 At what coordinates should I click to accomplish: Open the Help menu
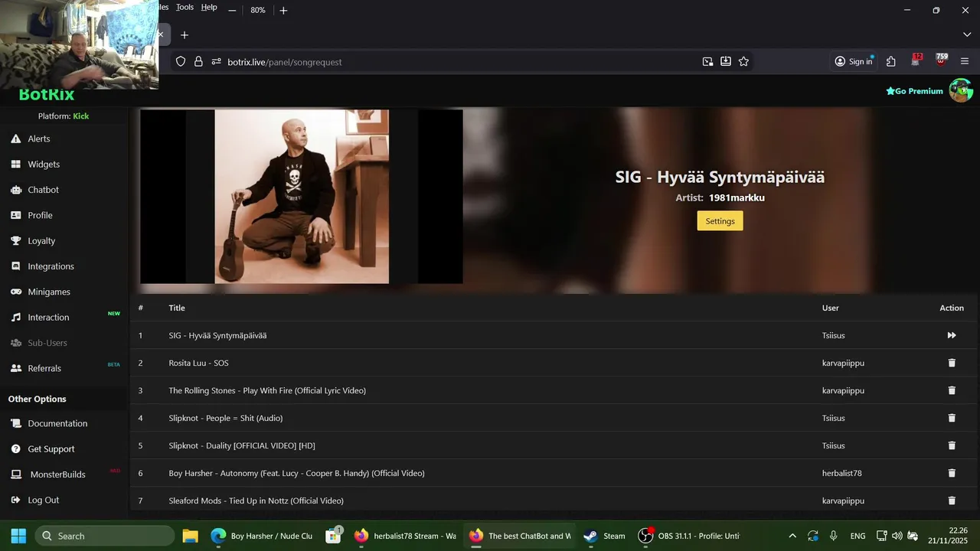(x=209, y=7)
